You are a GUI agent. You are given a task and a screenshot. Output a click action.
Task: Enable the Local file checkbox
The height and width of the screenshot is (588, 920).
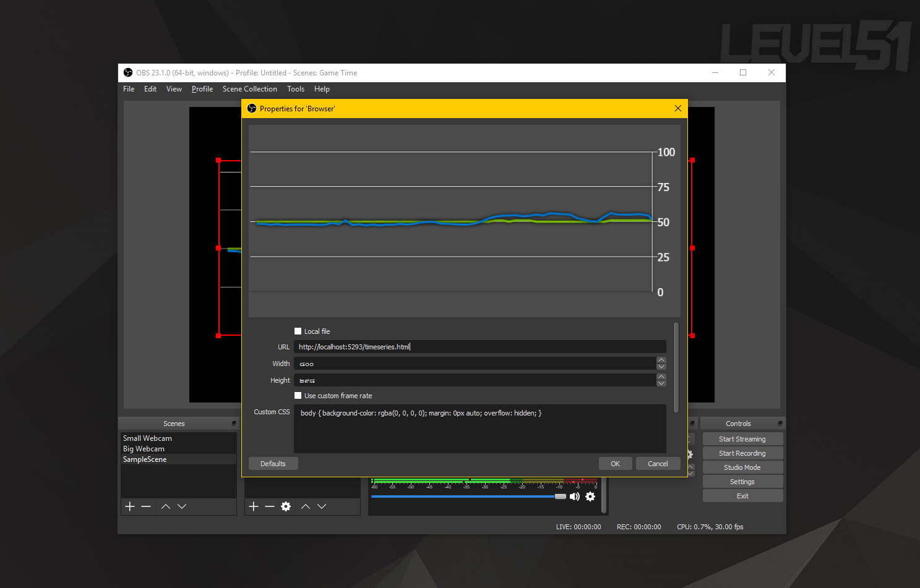(x=298, y=331)
